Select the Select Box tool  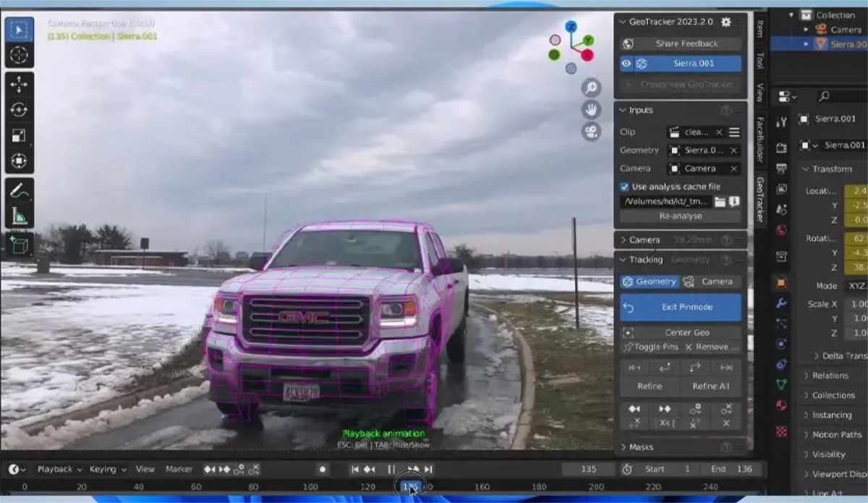click(x=19, y=29)
